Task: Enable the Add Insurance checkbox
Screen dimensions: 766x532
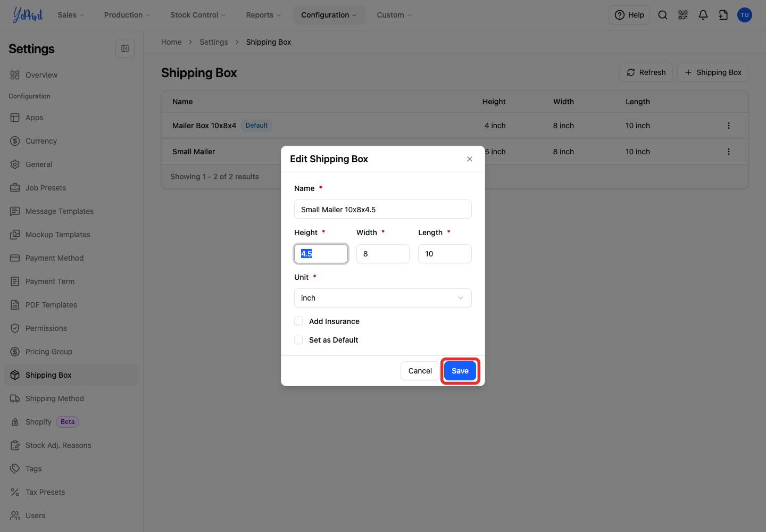Action: coord(298,321)
